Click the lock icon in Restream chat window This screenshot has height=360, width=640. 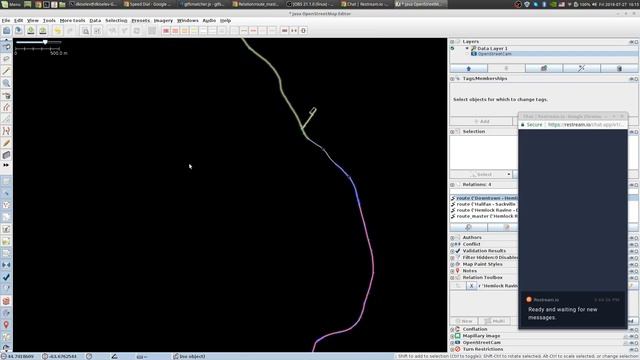click(523, 124)
